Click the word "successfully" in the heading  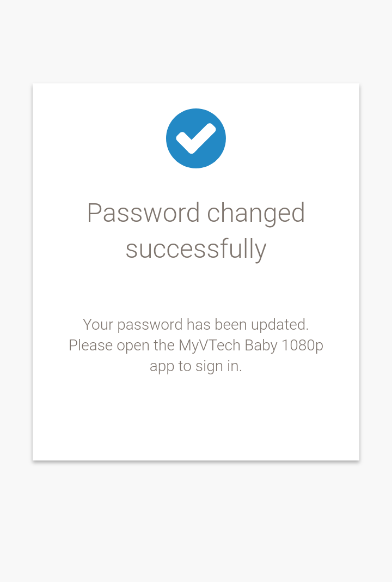(196, 249)
